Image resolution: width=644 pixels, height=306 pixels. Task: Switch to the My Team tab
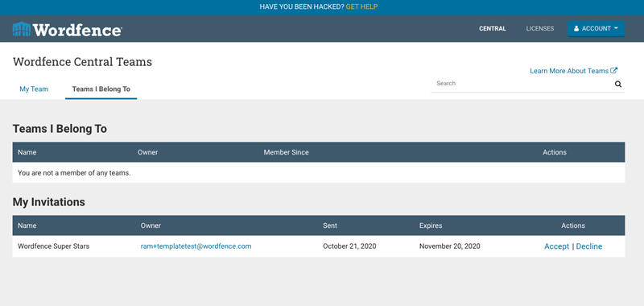34,89
